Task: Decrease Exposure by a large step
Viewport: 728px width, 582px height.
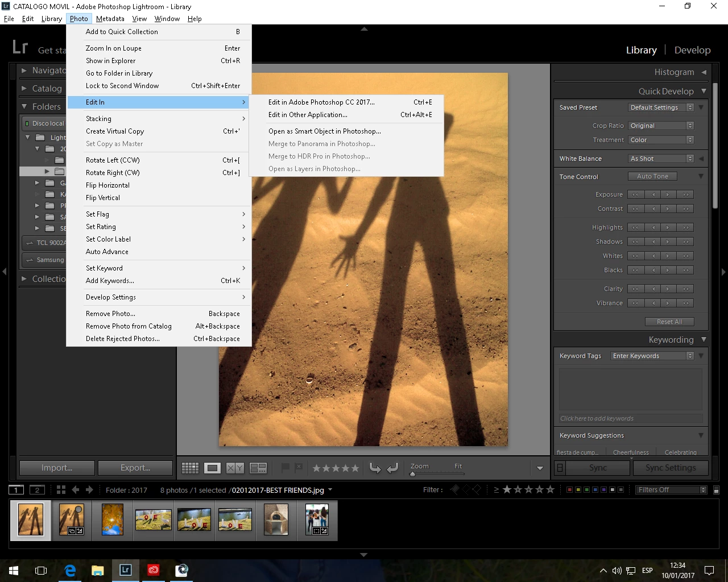Action: 635,194
